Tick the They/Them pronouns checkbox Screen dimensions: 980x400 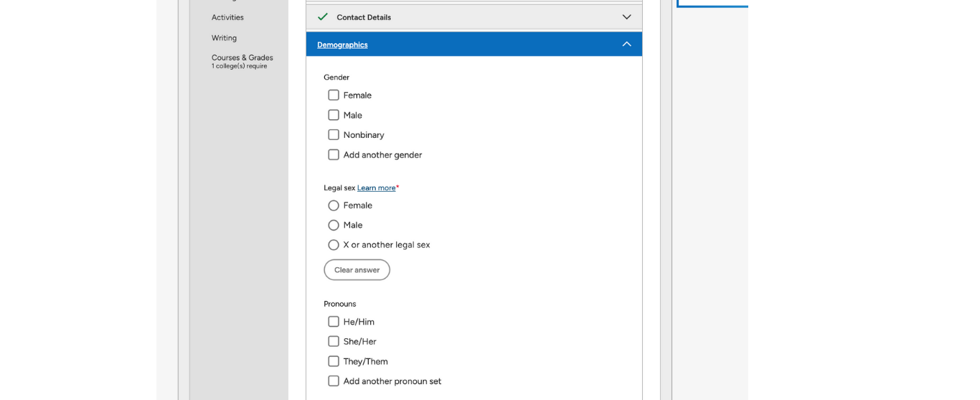334,361
